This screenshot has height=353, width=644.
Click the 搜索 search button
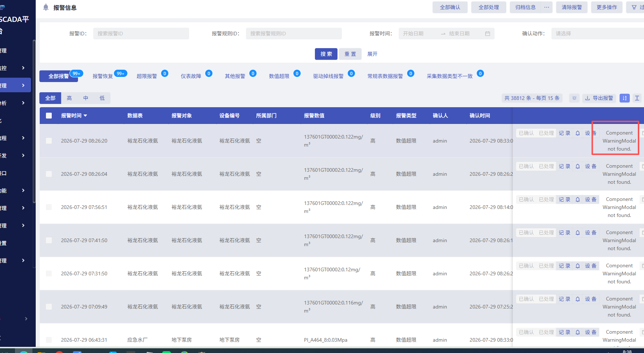pyautogui.click(x=326, y=54)
